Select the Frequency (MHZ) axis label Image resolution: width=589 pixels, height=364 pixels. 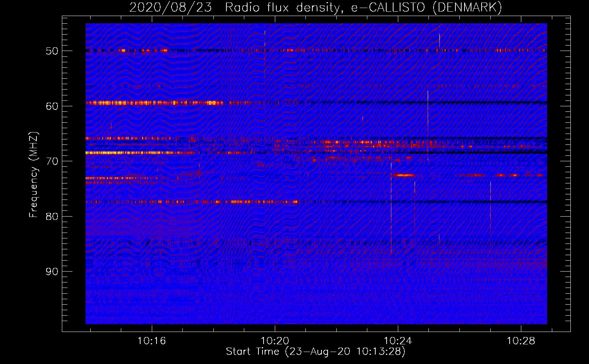pos(33,175)
